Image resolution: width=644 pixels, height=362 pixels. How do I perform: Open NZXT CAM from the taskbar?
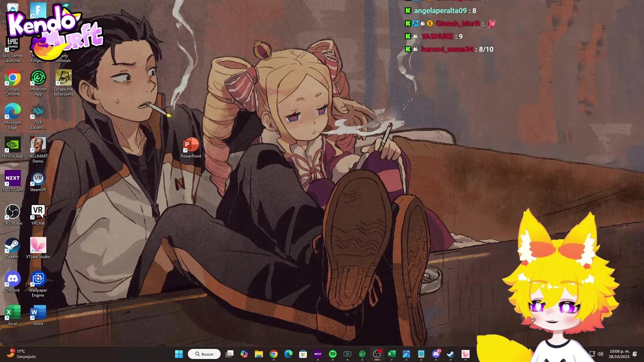pyautogui.click(x=317, y=354)
